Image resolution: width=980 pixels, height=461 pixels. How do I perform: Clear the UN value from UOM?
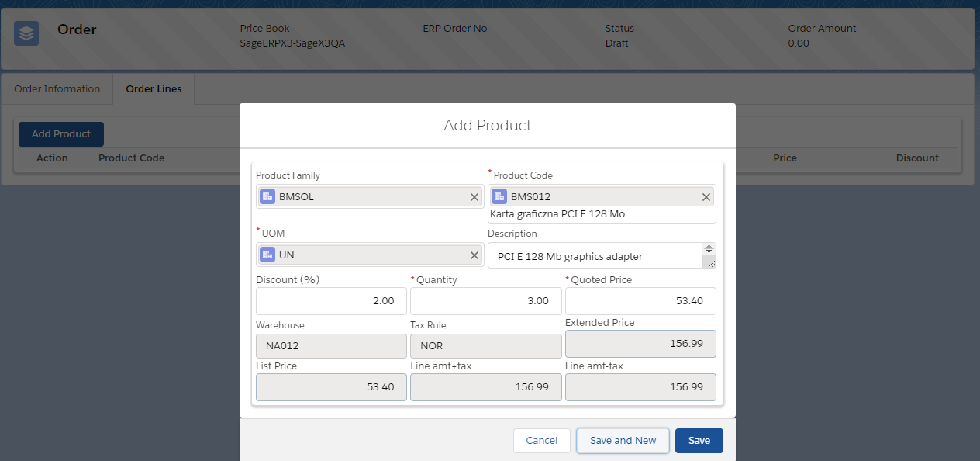(474, 255)
